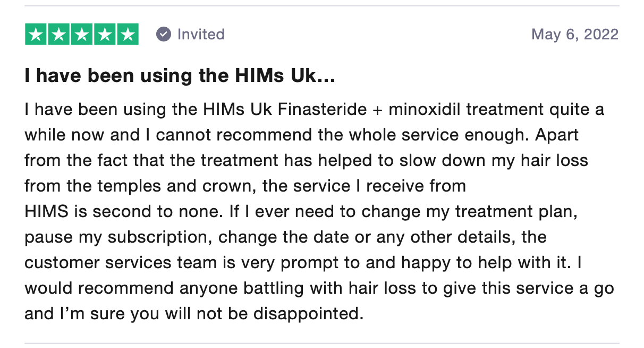Click "HIMS" in "HIMS is second to none"
The image size is (644, 348).
point(46,212)
